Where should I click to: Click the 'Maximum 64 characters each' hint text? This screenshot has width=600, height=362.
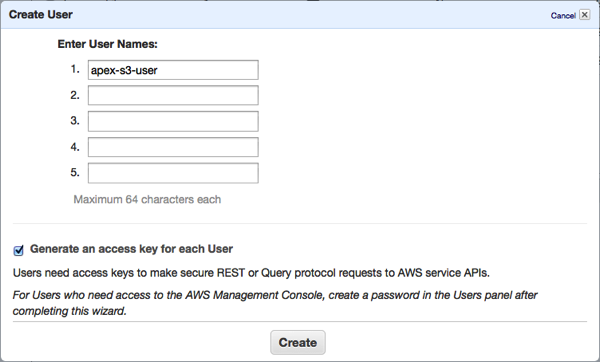tap(147, 199)
